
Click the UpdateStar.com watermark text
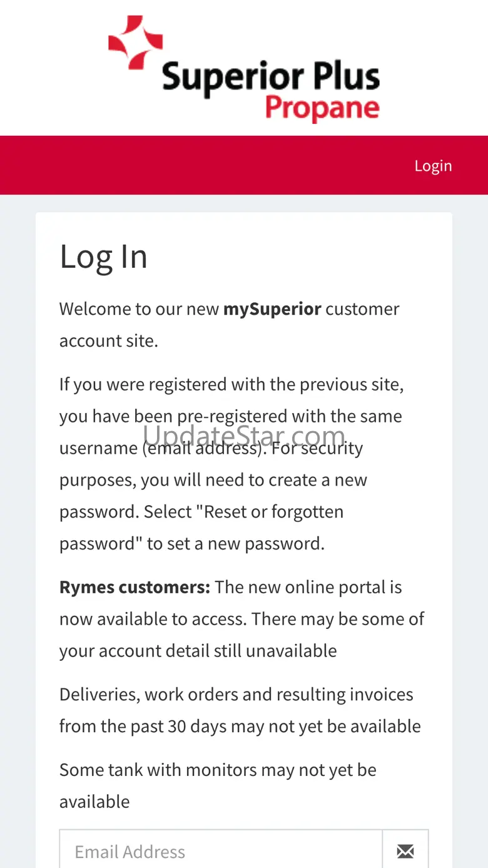(244, 434)
